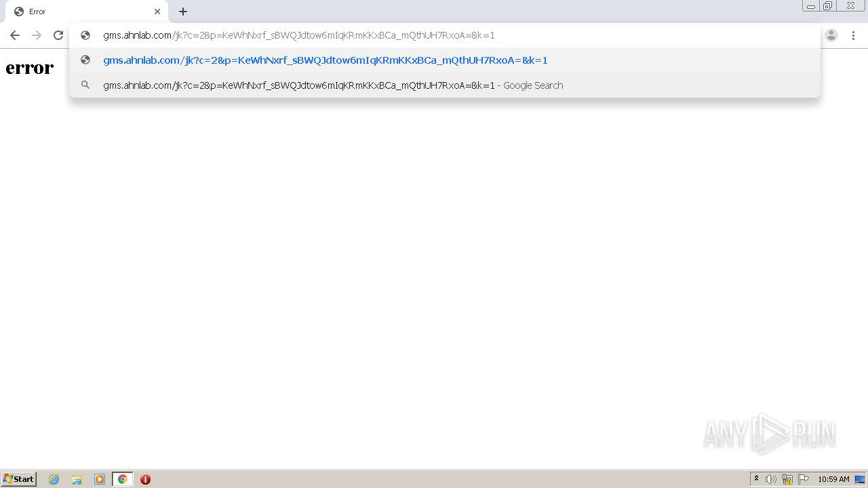
Task: Open Windows Media Player from taskbar
Action: 100,479
